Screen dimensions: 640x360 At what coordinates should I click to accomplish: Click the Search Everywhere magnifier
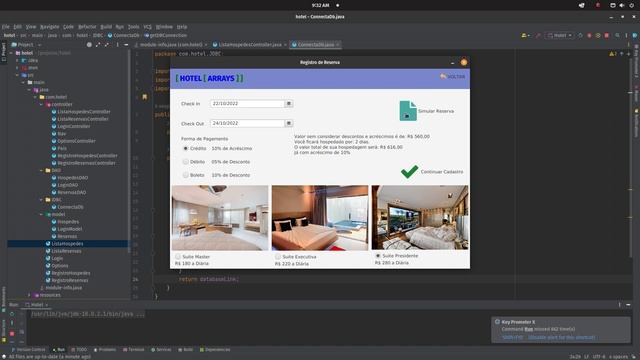click(618, 36)
